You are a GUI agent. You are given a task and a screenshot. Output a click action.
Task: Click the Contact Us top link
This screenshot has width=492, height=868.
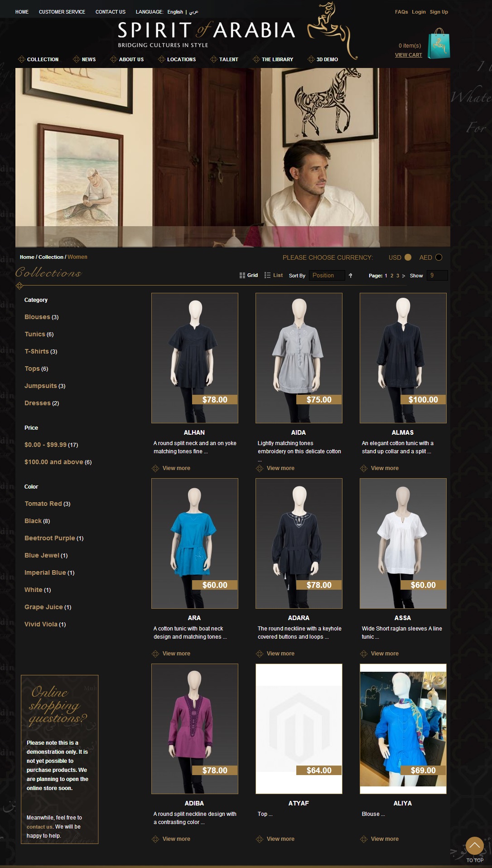[111, 12]
